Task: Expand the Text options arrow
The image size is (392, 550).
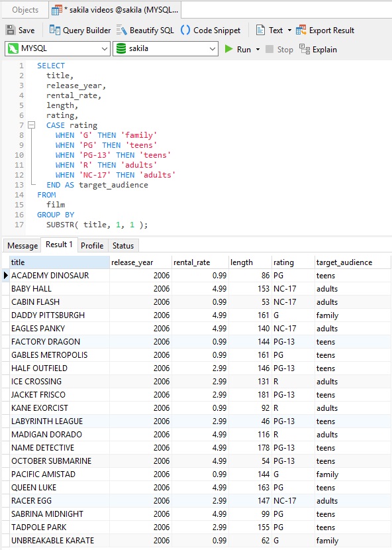Action: pyautogui.click(x=289, y=30)
